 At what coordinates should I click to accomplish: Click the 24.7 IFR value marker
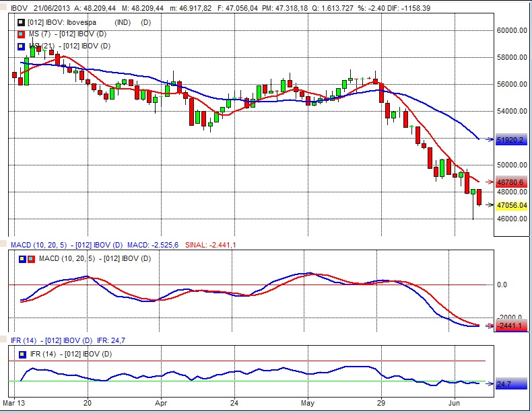504,383
